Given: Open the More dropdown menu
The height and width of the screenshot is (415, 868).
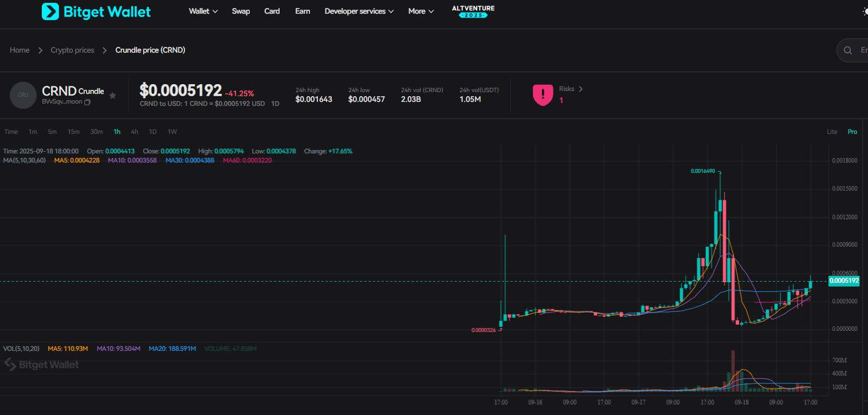Looking at the screenshot, I should click(x=421, y=11).
